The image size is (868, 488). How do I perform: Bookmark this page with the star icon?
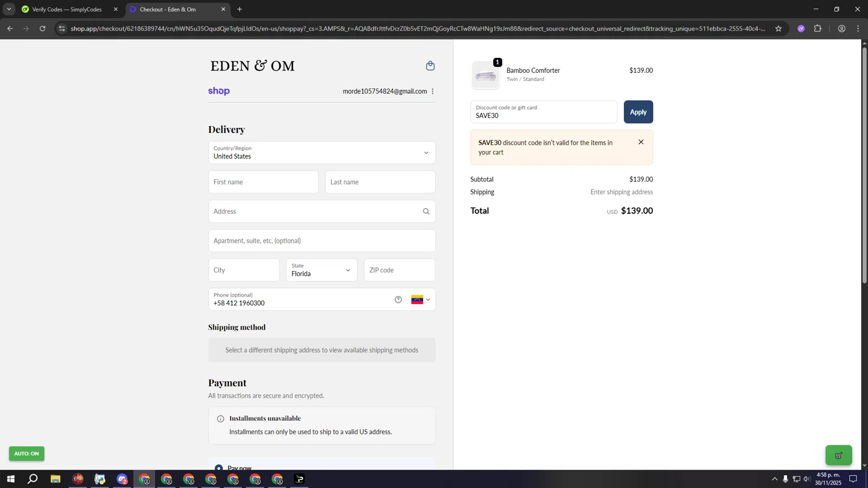[x=778, y=28]
